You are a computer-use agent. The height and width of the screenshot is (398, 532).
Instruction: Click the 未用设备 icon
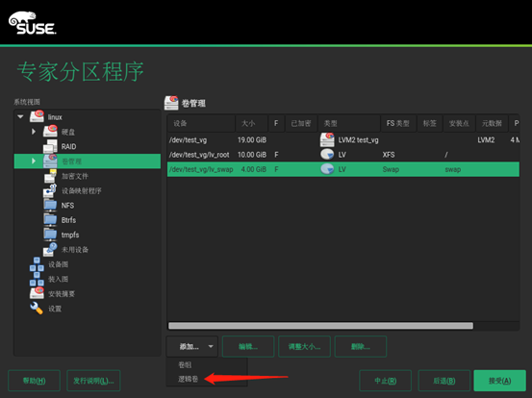[50, 249]
